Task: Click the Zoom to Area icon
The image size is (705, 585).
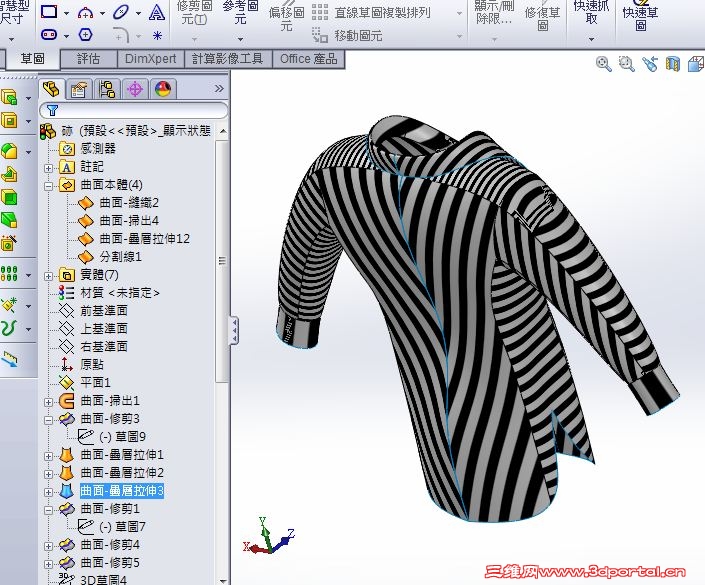Action: [x=626, y=64]
